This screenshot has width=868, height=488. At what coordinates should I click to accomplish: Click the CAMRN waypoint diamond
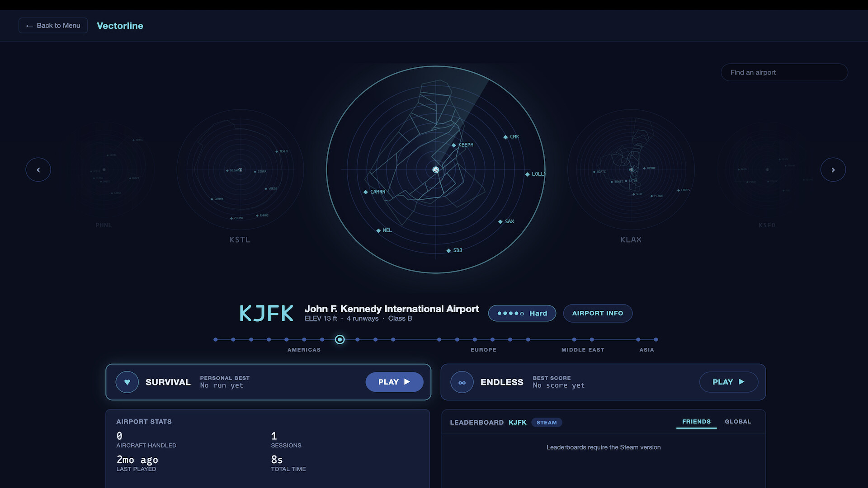365,192
